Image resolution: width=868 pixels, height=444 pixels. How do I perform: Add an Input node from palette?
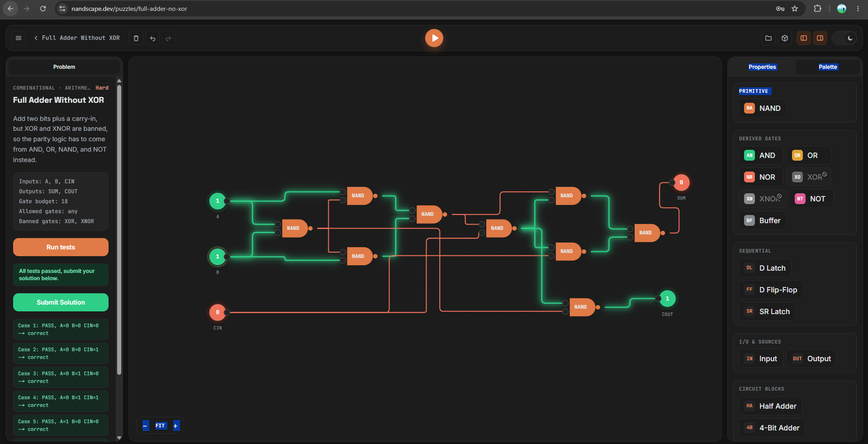tap(761, 358)
